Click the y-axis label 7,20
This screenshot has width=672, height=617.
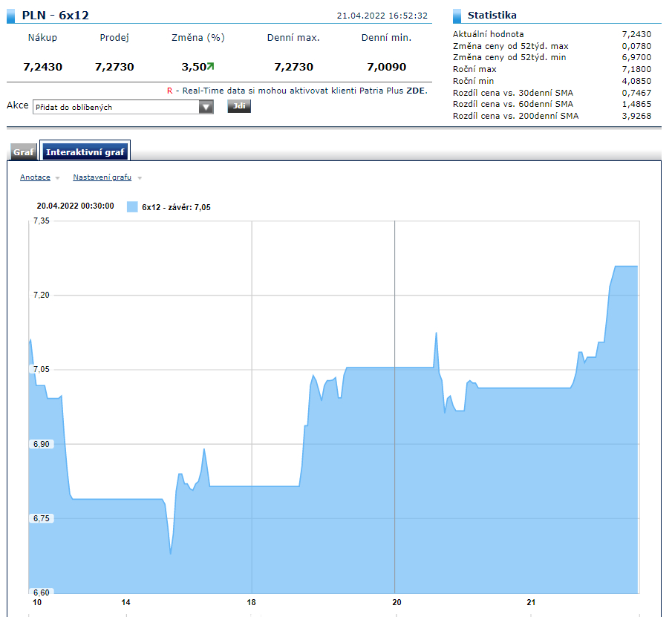tap(40, 296)
